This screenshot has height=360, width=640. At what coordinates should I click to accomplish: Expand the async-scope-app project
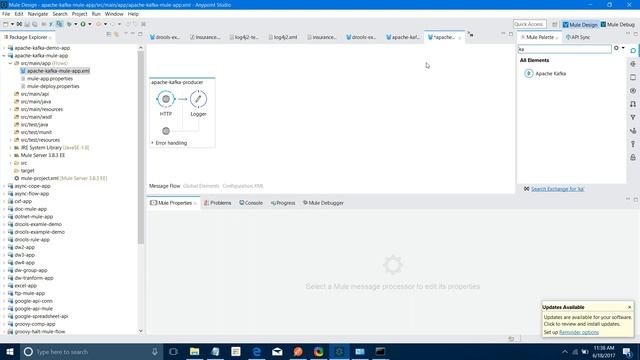pyautogui.click(x=4, y=186)
